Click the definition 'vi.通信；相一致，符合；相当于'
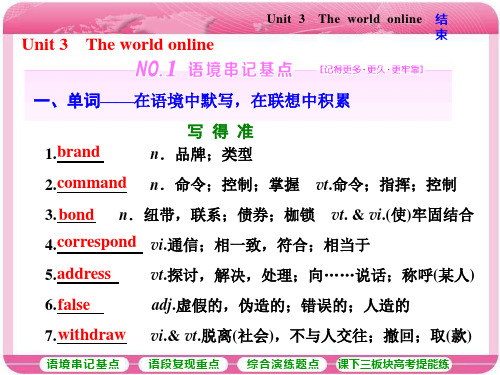Screen dimensions: 500x375 click(260, 245)
